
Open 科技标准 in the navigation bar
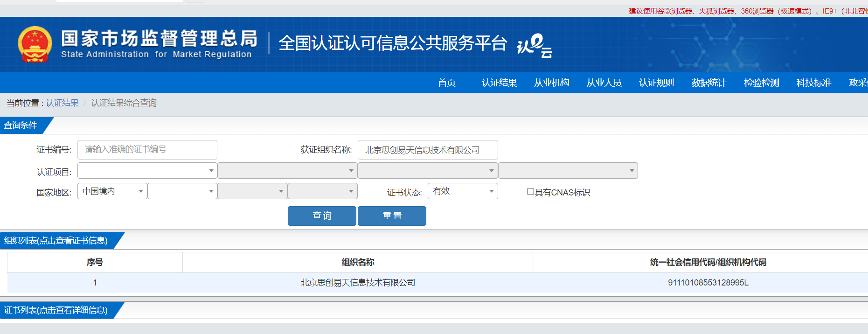tap(814, 83)
